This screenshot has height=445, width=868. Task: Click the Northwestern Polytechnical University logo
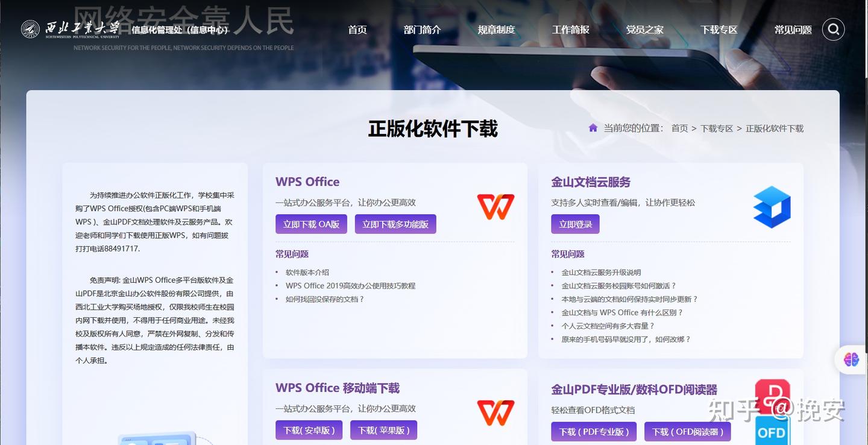point(70,29)
